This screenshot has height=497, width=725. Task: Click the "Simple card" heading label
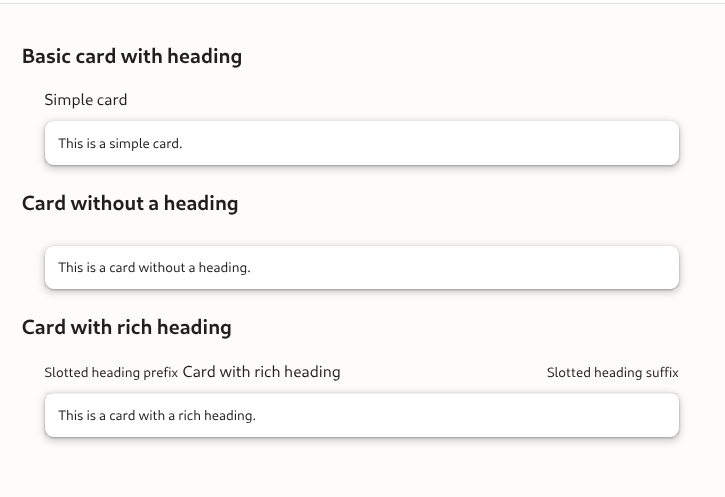click(x=86, y=100)
